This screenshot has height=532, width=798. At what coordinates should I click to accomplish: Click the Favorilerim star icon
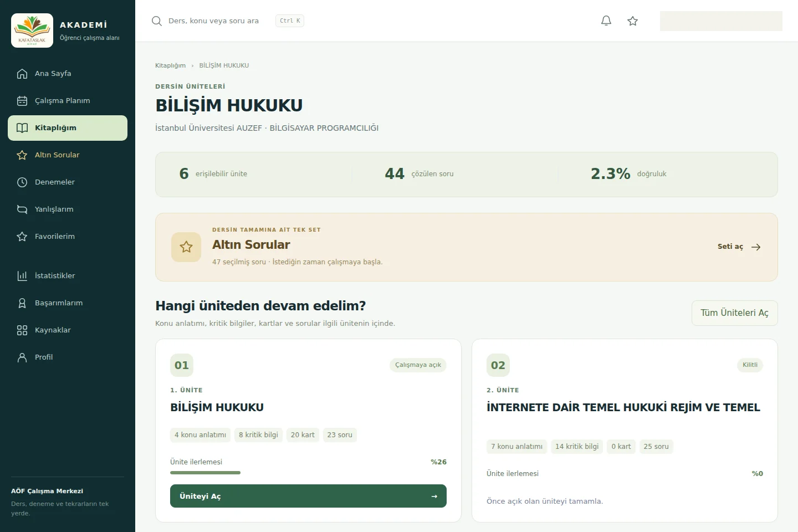[x=22, y=237]
